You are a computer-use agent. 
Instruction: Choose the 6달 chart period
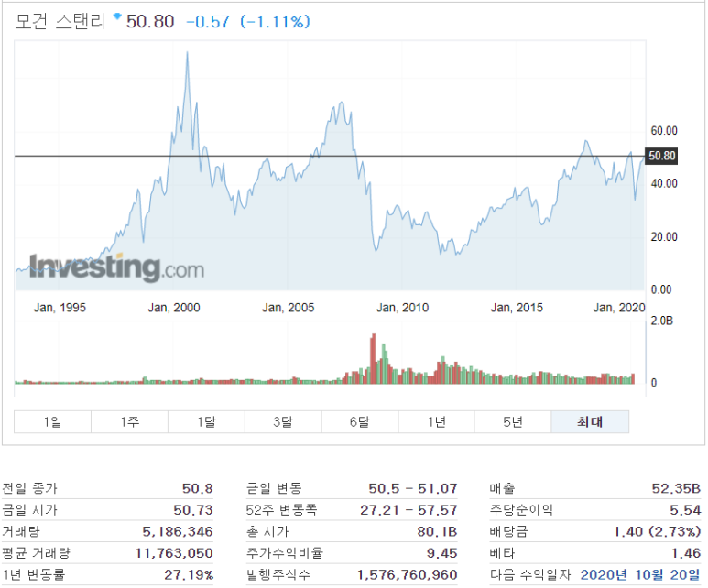(x=360, y=422)
